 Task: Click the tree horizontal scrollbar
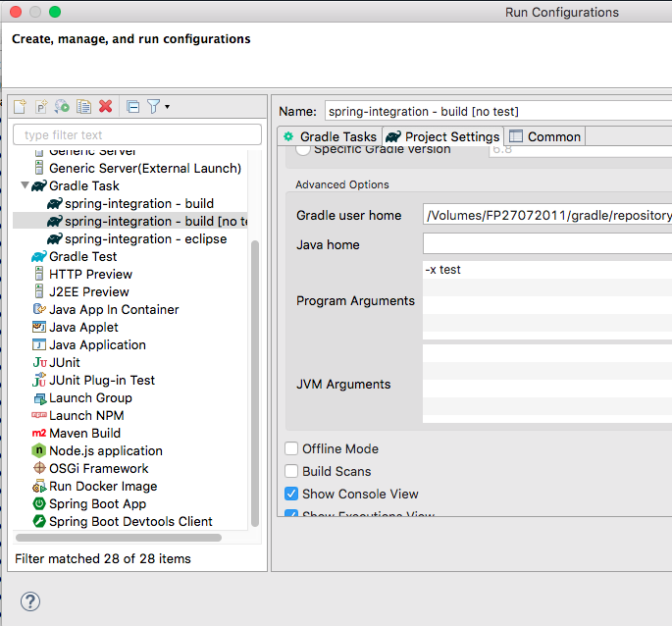119,538
